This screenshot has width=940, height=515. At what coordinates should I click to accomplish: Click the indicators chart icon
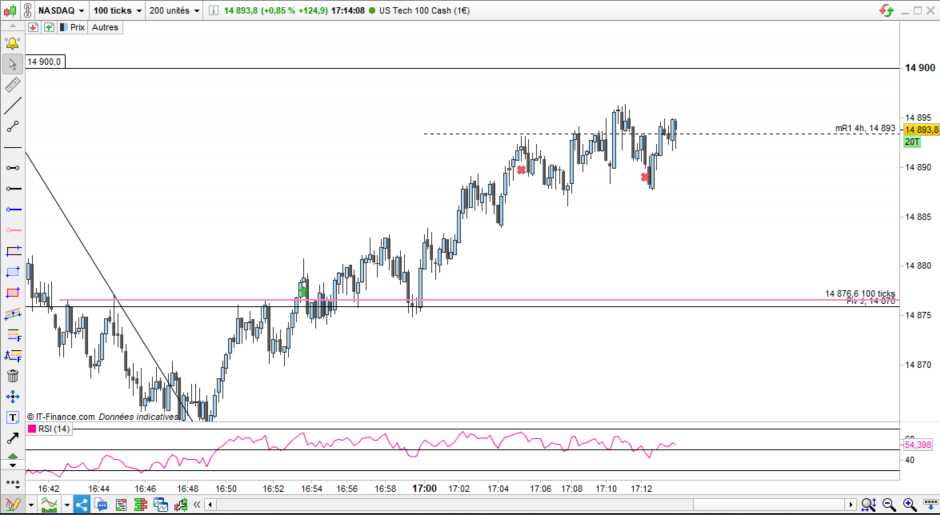point(50,504)
